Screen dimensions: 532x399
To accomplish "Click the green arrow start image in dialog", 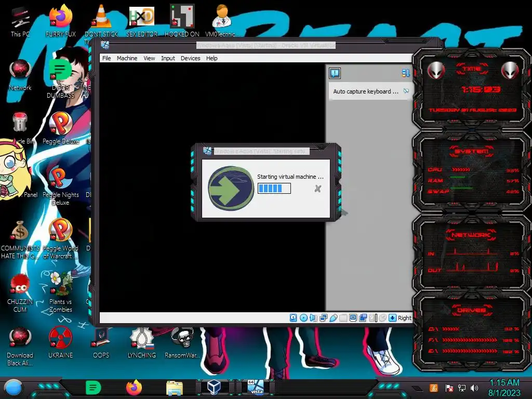I will [231, 188].
